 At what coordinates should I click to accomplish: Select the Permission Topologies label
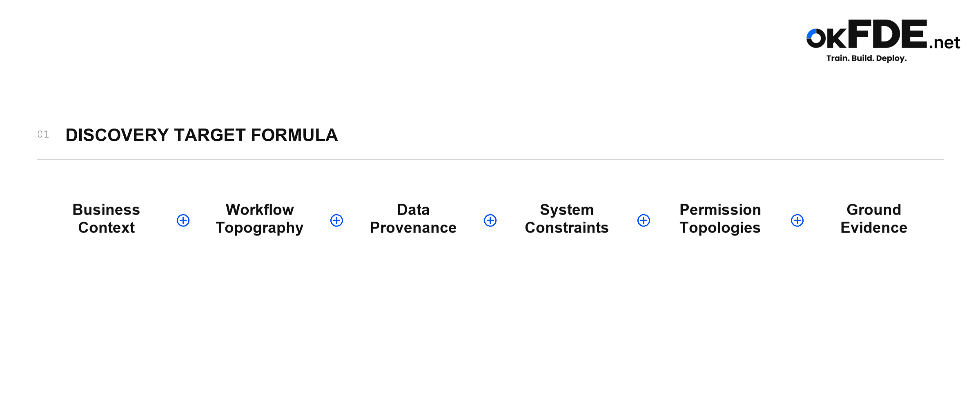(720, 219)
